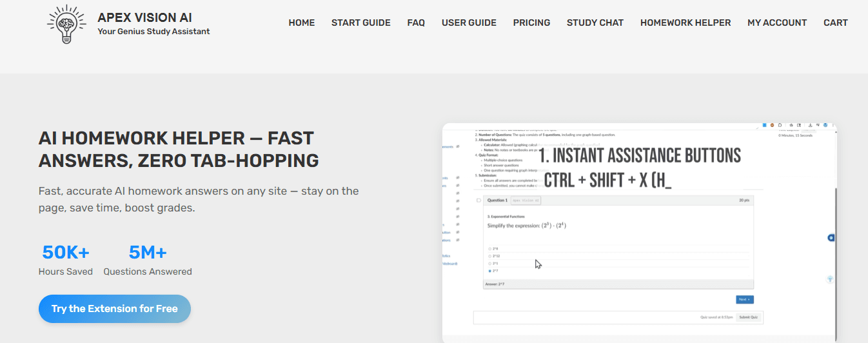Click the 20 pts label in Question 1 header
The image size is (868, 343).
click(x=744, y=201)
